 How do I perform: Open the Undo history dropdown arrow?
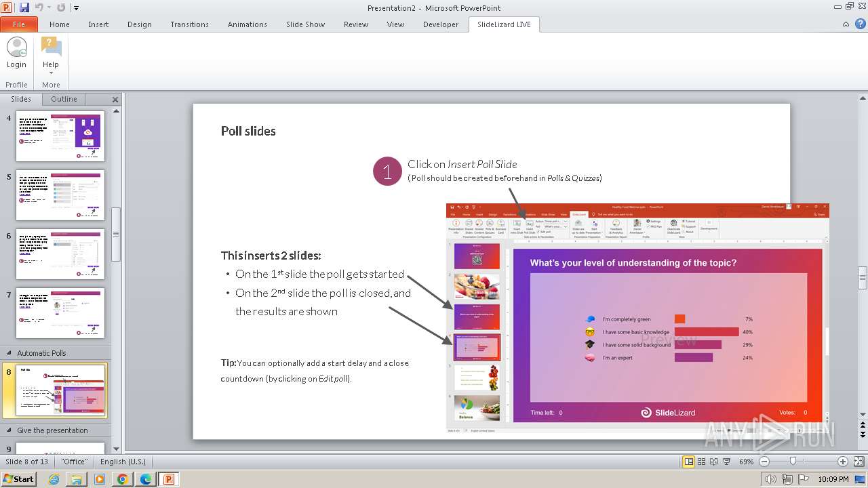48,8
